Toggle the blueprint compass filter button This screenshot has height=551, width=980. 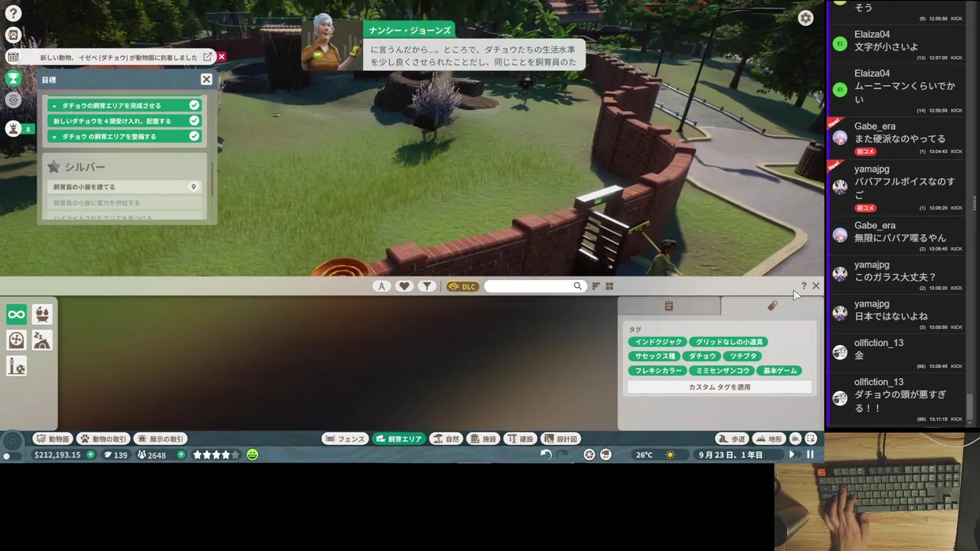pos(381,286)
